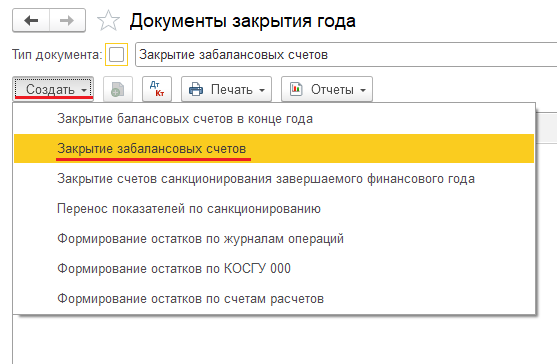Open the Создать dropdown button
The image size is (557, 364).
[x=53, y=89]
